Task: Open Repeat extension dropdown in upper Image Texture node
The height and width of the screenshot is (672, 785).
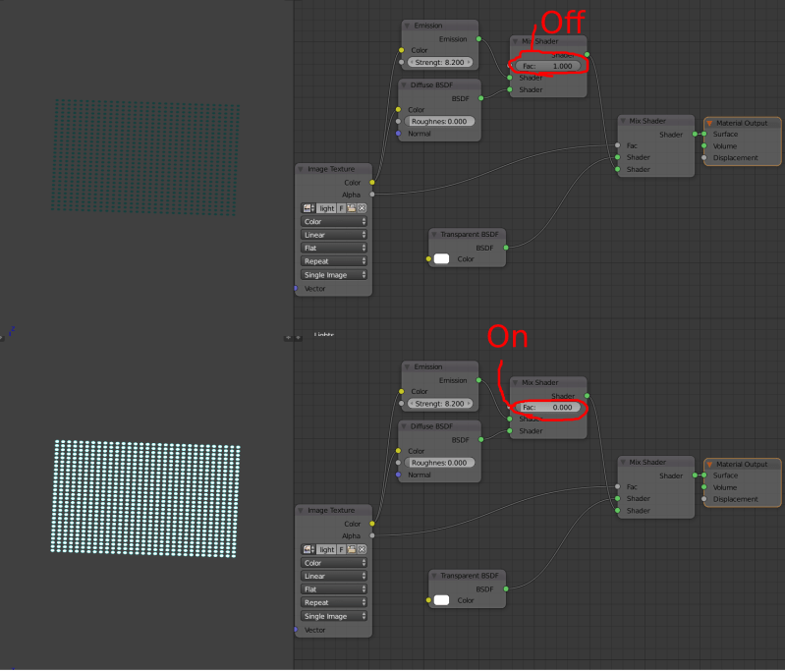Action: pyautogui.click(x=334, y=261)
